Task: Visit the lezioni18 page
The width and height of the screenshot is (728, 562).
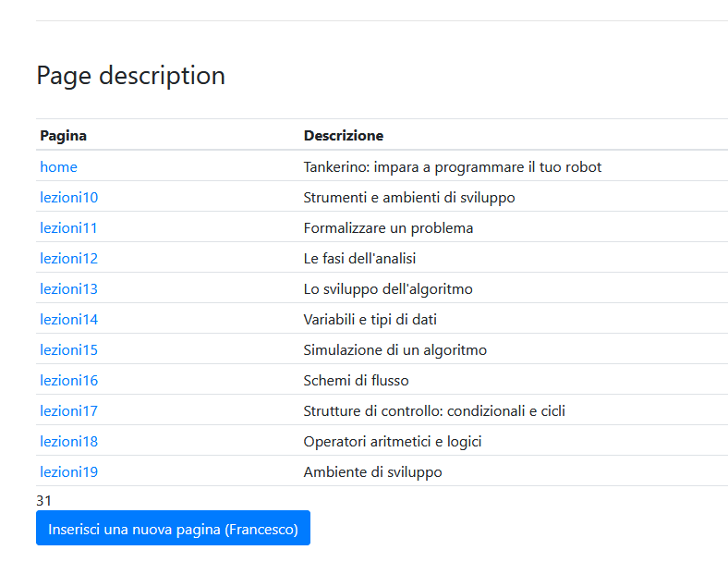Action: click(68, 442)
